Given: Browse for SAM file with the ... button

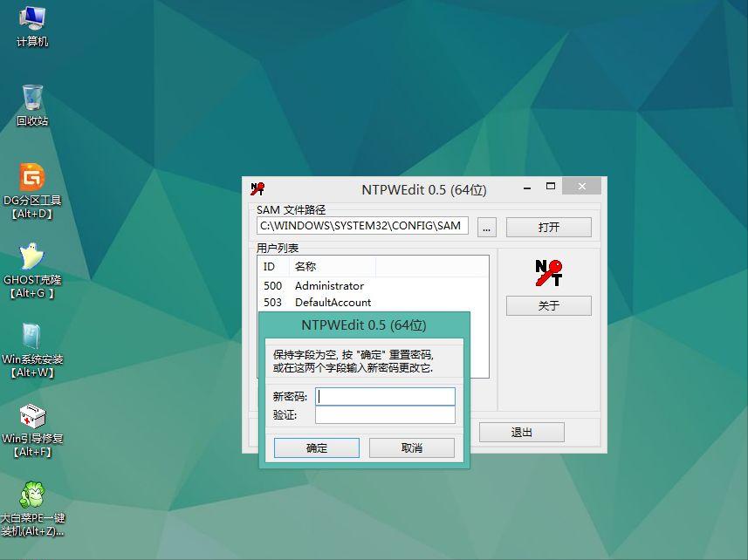Looking at the screenshot, I should [x=486, y=226].
